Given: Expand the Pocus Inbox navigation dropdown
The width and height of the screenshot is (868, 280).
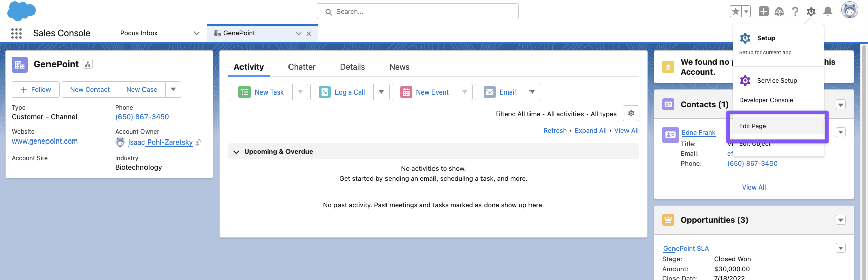Looking at the screenshot, I should (197, 33).
